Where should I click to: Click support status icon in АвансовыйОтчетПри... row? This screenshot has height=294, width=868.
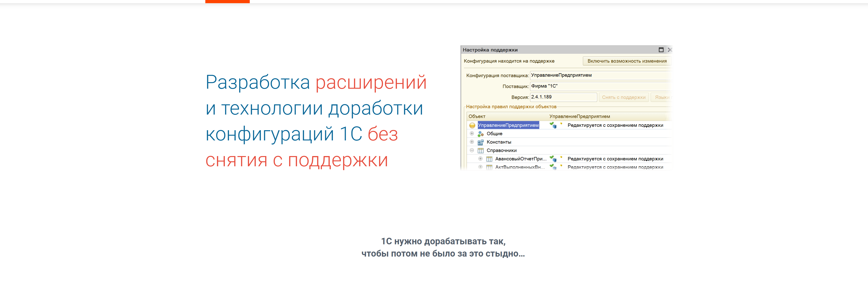553,159
